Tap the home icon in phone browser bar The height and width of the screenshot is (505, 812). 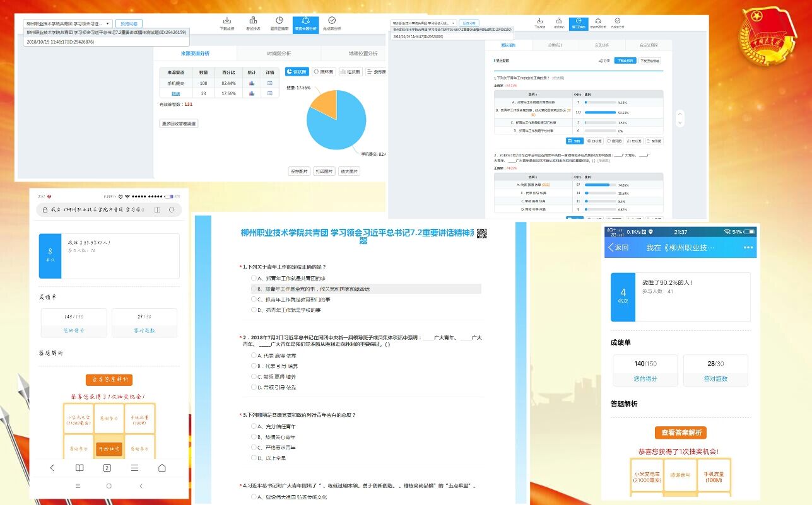point(162,468)
